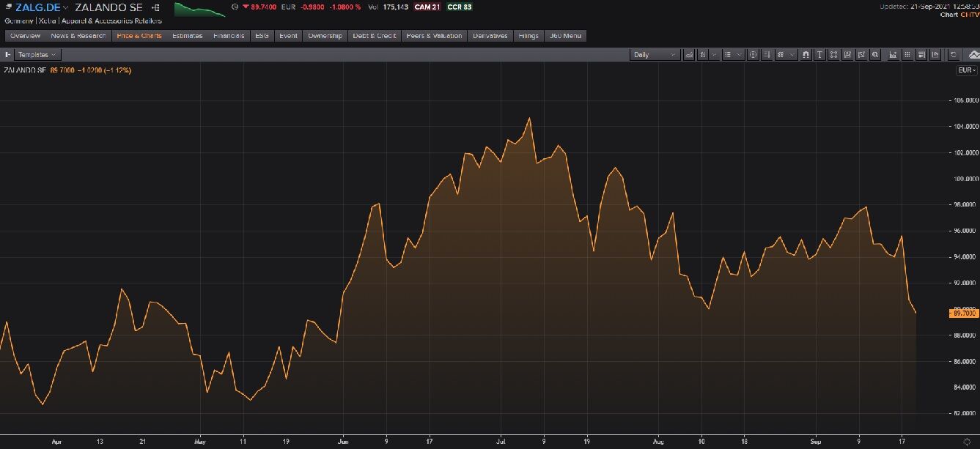Switch to the Ownership tab
The image size is (980, 449).
click(x=325, y=36)
